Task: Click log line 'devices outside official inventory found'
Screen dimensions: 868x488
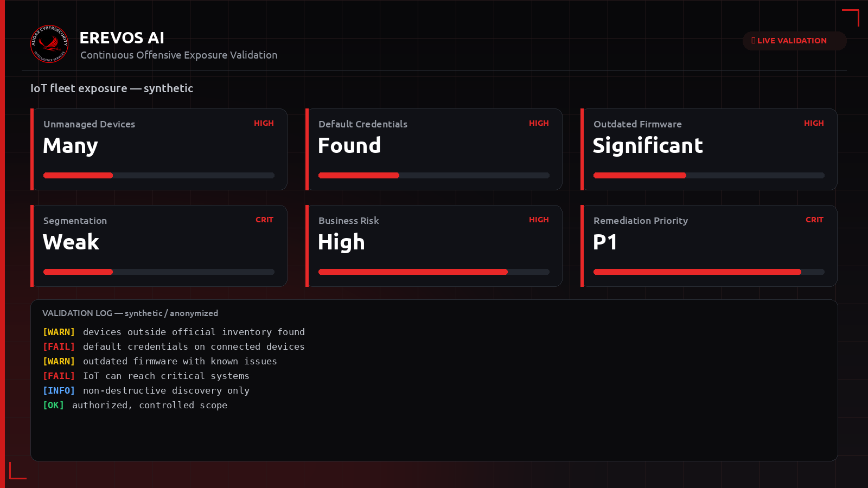Action: tap(194, 332)
